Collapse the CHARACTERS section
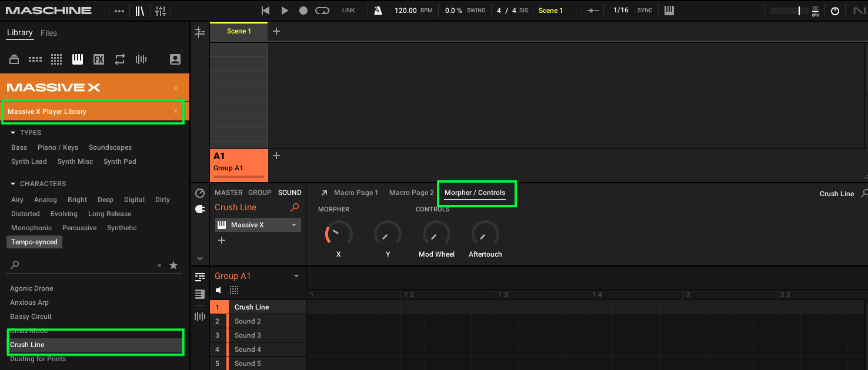868x370 pixels. [x=13, y=184]
